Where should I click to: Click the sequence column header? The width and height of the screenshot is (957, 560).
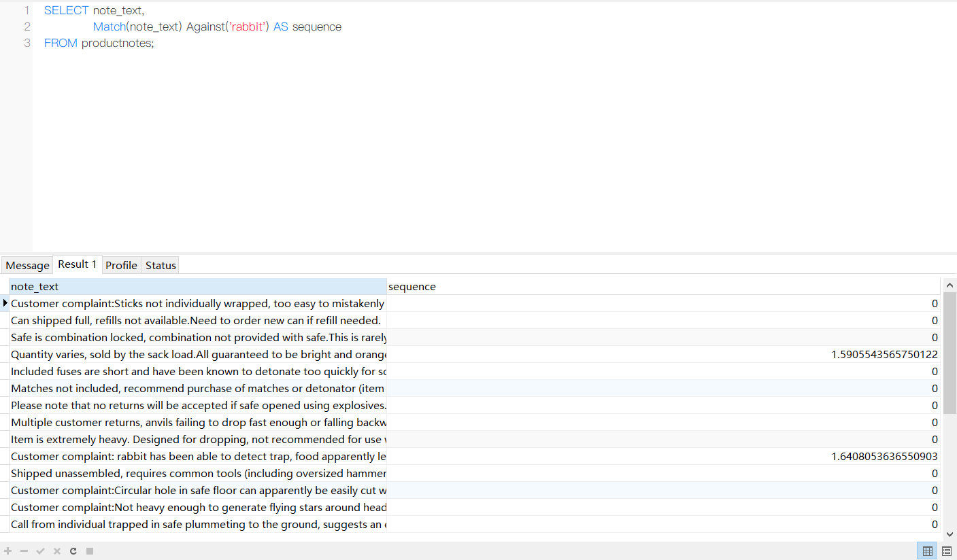pyautogui.click(x=663, y=287)
